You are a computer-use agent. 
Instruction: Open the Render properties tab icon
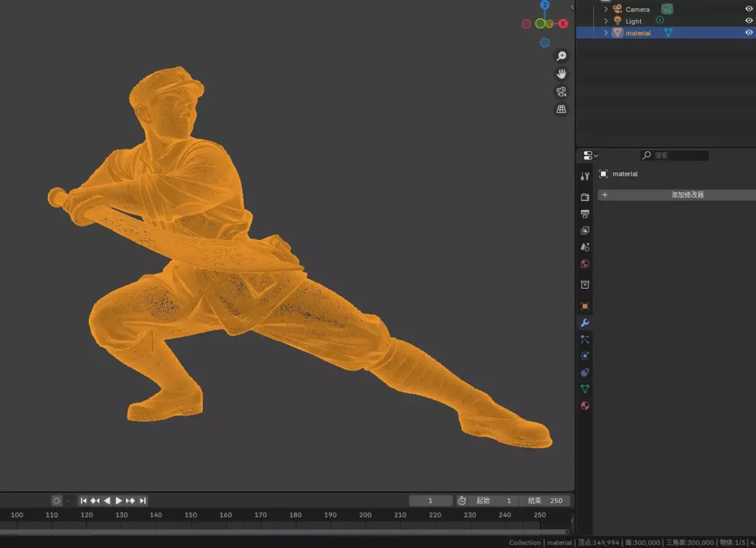[x=585, y=197]
